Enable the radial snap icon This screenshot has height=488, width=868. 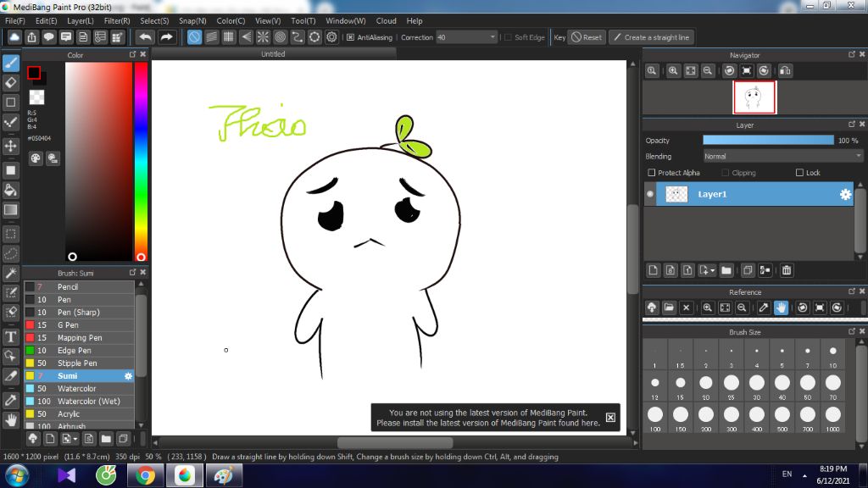pos(263,37)
